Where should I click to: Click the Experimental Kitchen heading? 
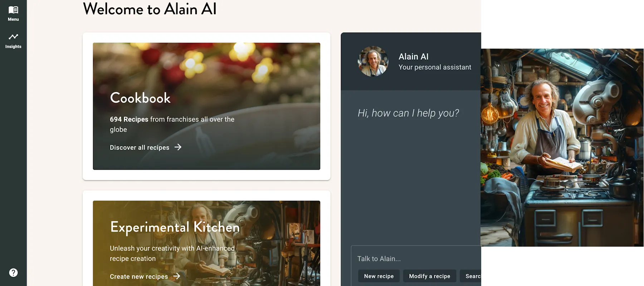175,227
